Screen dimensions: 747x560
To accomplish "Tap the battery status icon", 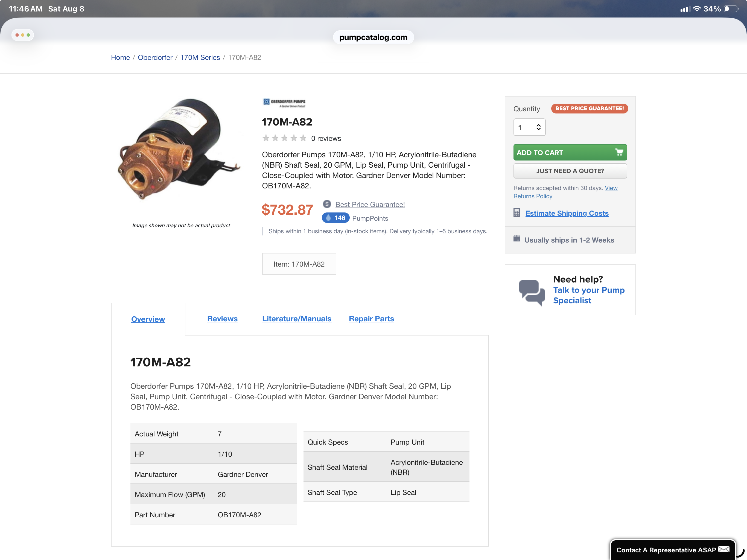I will click(731, 9).
